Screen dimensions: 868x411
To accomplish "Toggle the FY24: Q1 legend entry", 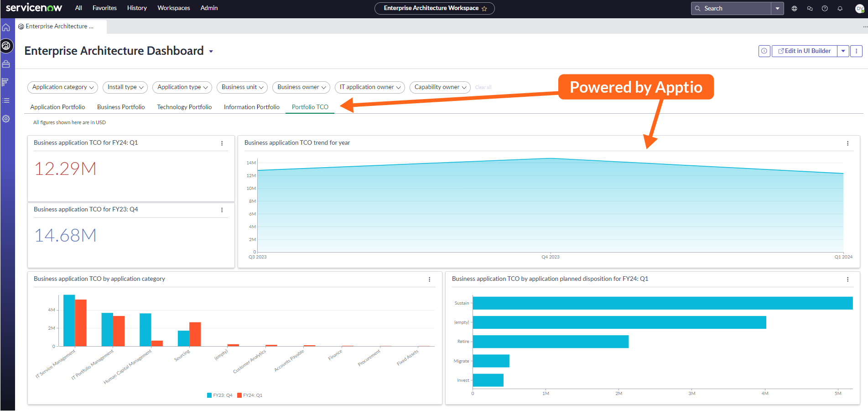I will 249,395.
